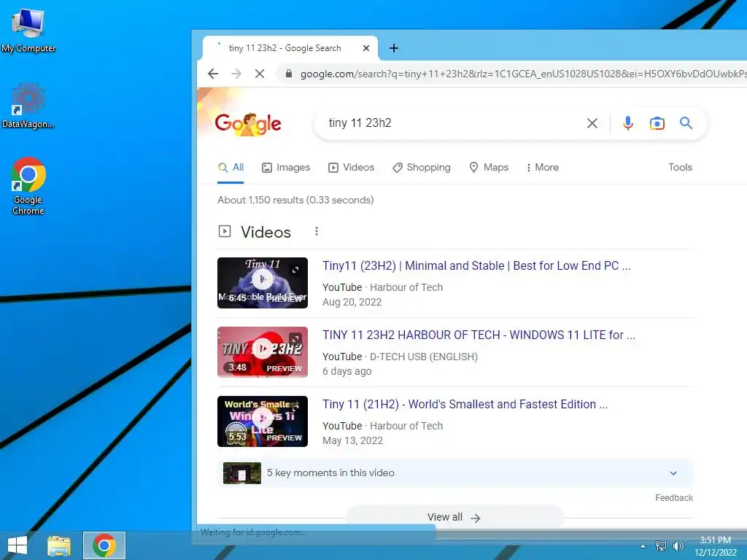Open the My Computer desktop icon

[x=28, y=31]
